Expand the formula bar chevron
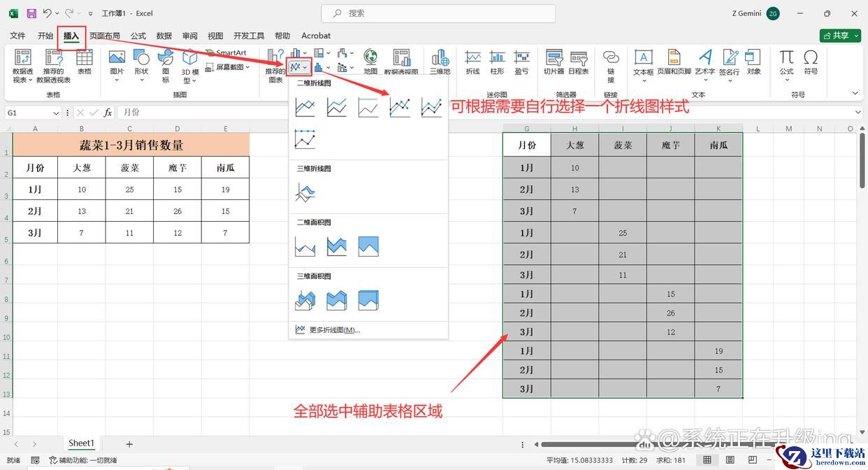 pos(858,113)
